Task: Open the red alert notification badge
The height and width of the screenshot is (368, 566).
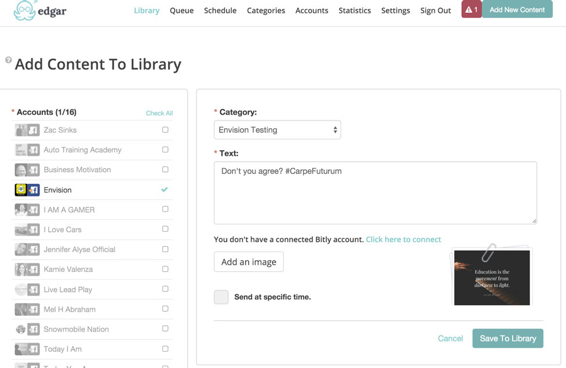Action: 471,9
